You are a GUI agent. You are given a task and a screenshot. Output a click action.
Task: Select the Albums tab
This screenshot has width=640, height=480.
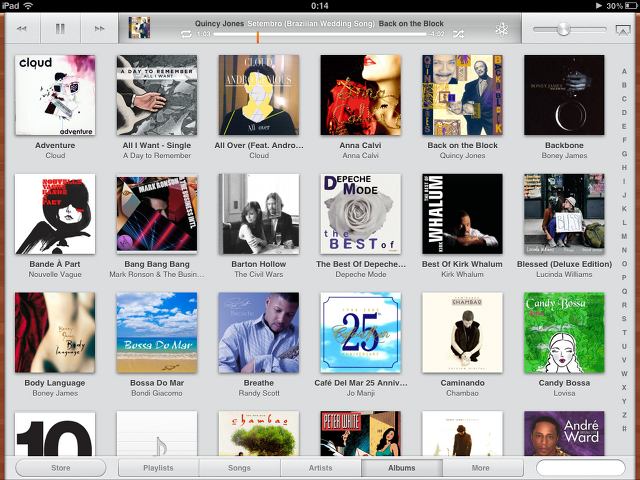tap(402, 468)
